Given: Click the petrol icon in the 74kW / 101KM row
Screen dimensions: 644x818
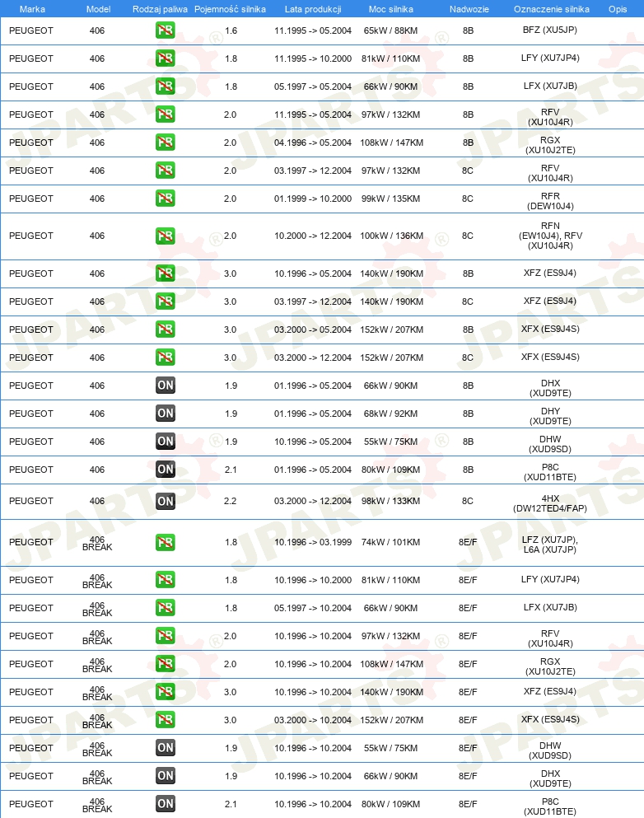Looking at the screenshot, I should tap(166, 543).
